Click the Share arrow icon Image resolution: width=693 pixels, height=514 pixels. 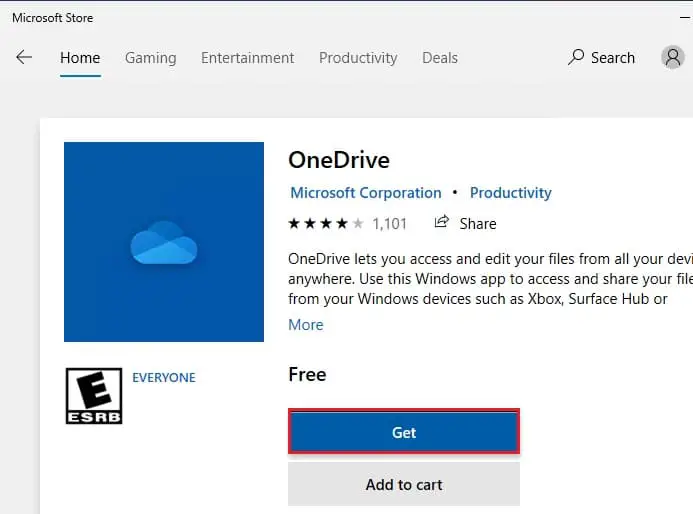coord(441,222)
